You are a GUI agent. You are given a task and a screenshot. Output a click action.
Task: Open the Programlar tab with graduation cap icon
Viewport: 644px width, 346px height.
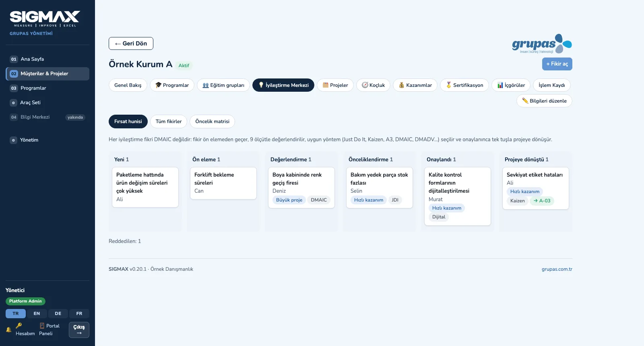[x=172, y=85]
